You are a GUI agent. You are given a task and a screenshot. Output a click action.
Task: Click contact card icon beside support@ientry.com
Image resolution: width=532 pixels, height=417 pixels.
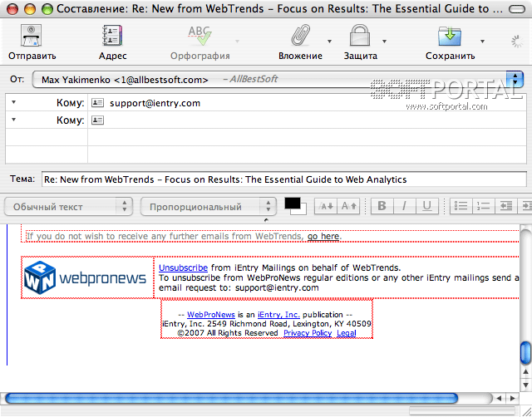tap(98, 102)
